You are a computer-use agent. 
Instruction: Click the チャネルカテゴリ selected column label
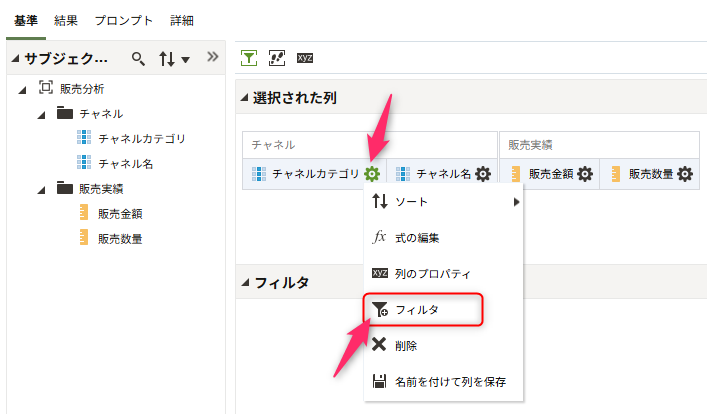[316, 174]
